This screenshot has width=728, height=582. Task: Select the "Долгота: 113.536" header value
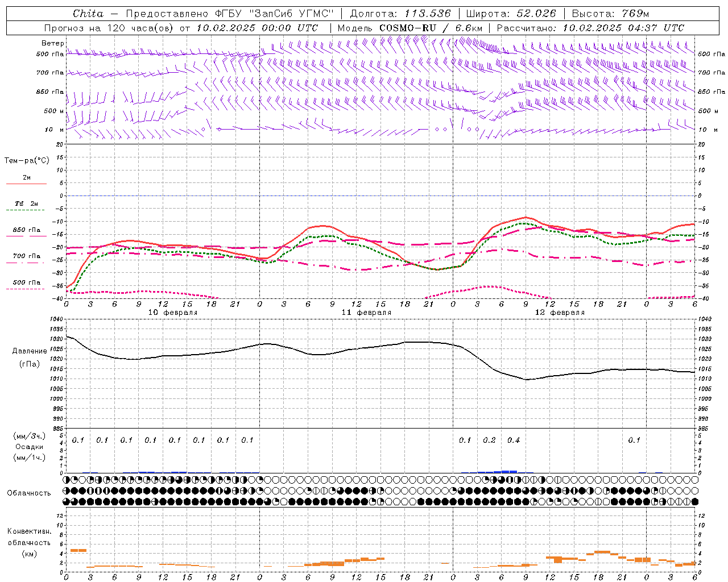(x=400, y=14)
